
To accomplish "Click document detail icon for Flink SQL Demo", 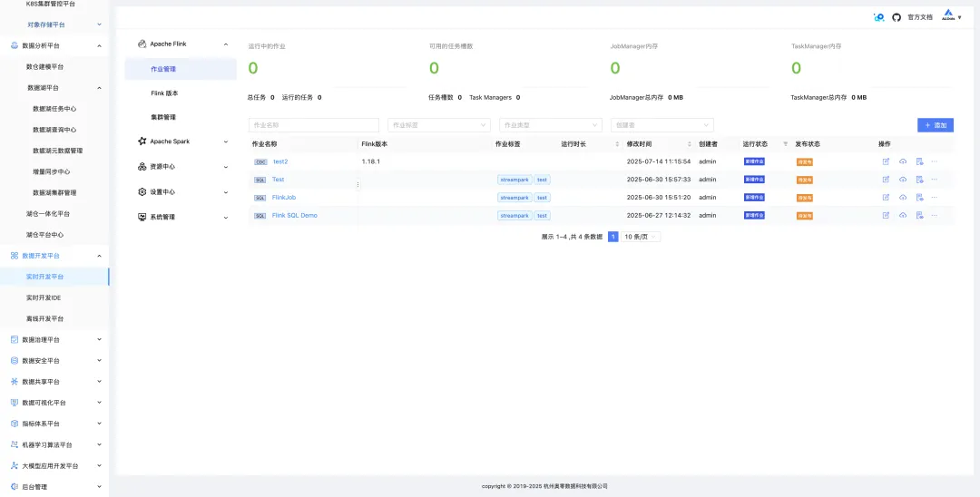I will 919,216.
